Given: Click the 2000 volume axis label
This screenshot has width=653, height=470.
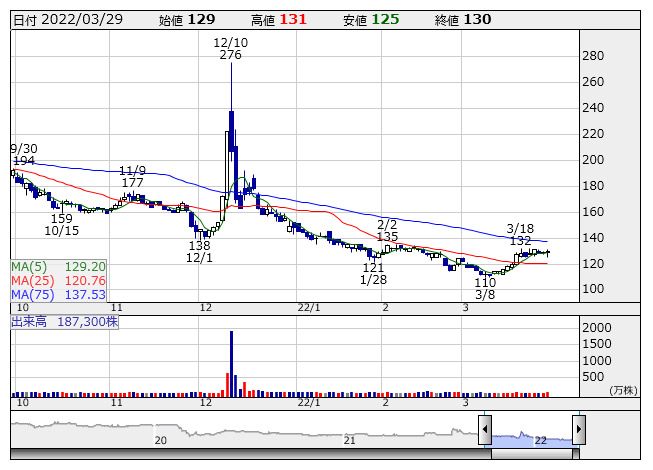Looking at the screenshot, I should pos(597,328).
